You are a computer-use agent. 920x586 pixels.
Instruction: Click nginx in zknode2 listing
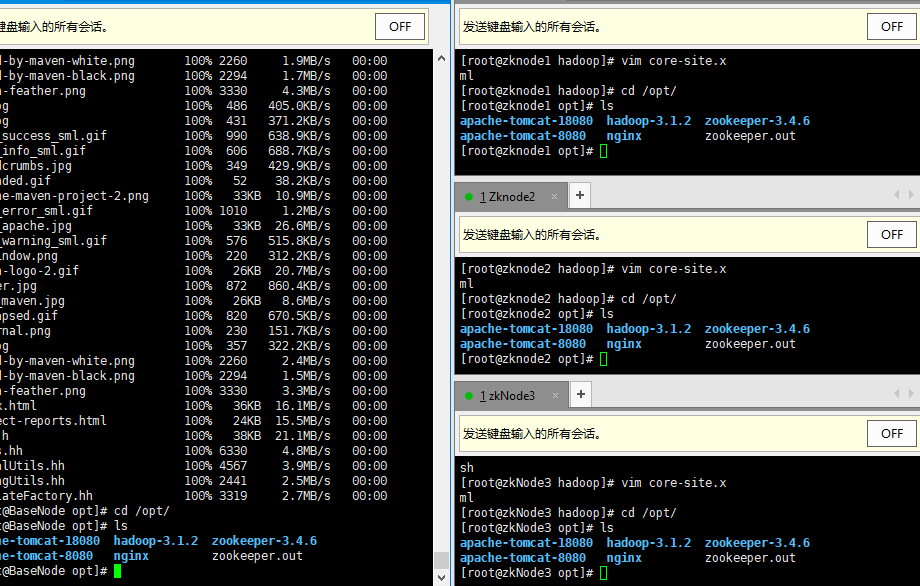tap(624, 344)
